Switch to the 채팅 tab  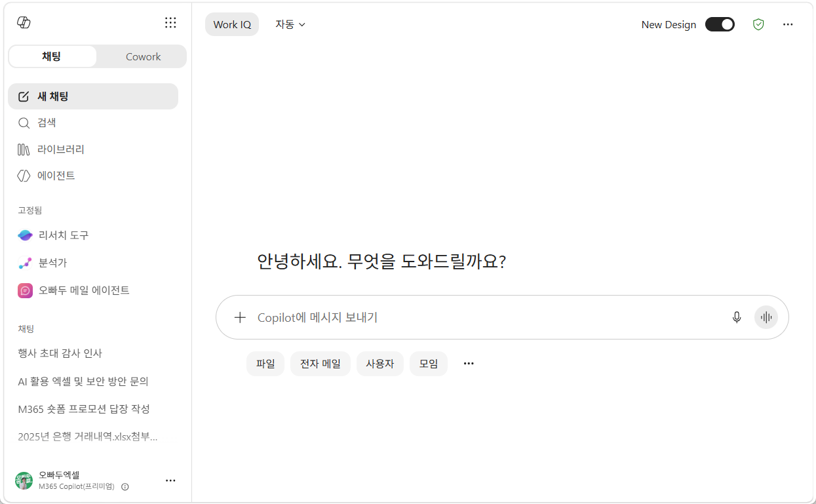[x=52, y=56]
